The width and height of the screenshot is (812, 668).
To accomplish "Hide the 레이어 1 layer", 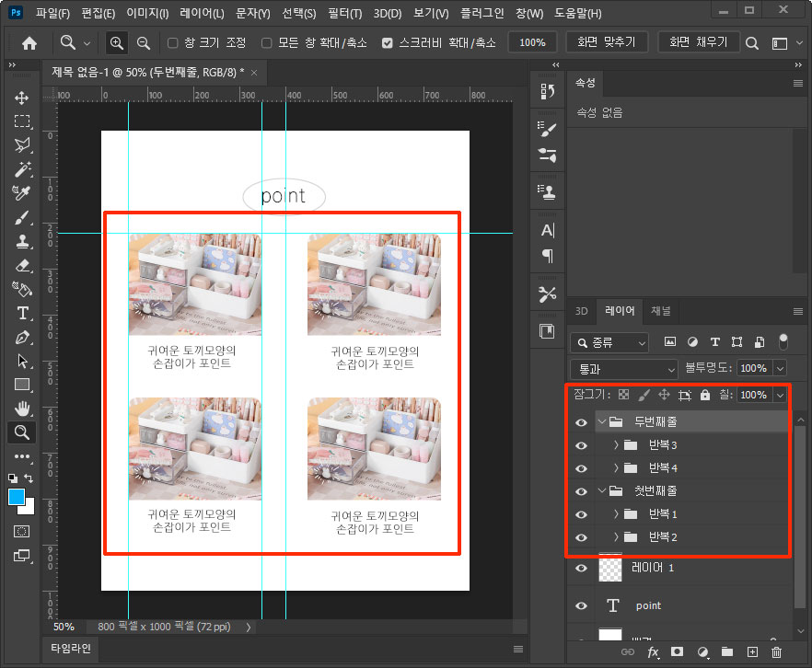I will coord(581,568).
